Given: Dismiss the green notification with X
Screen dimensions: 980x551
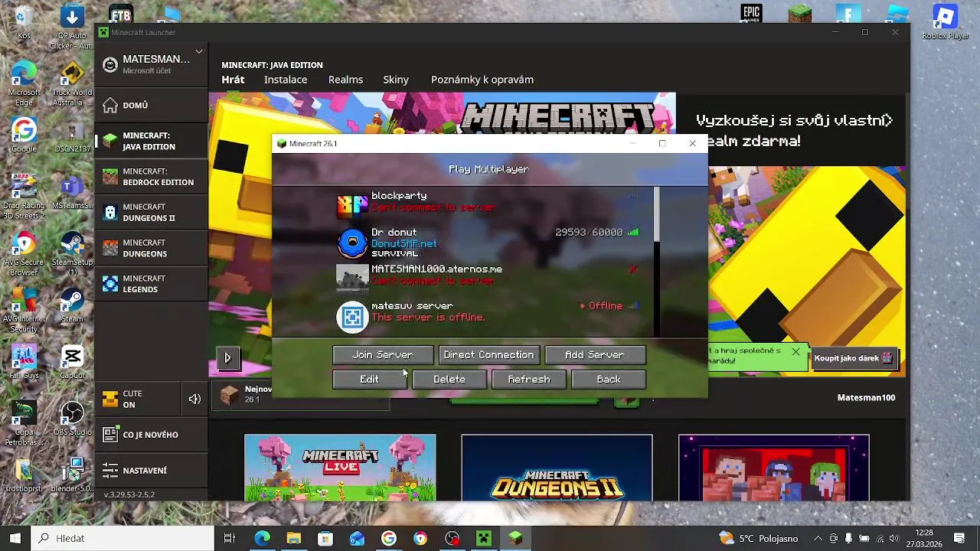Looking at the screenshot, I should (795, 352).
